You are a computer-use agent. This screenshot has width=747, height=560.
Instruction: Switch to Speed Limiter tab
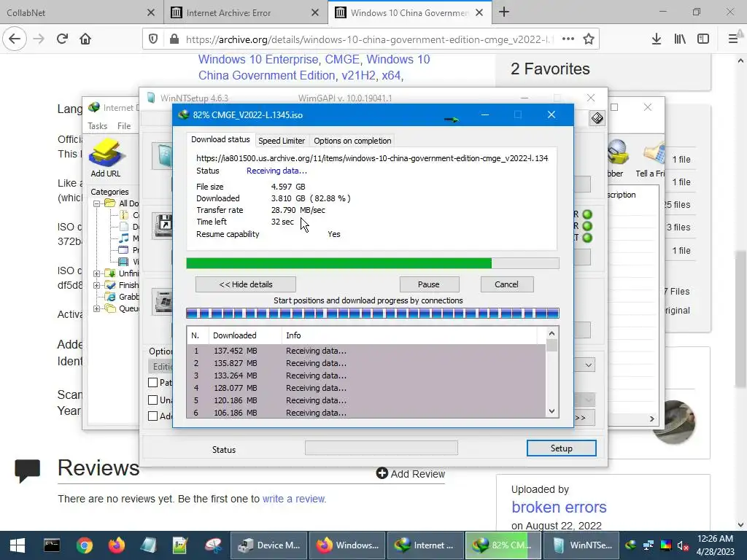(x=282, y=141)
